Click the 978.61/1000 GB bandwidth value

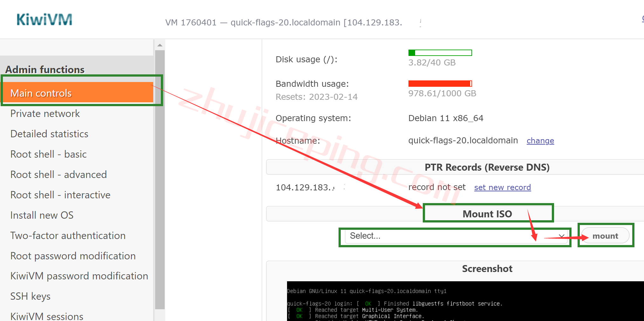pos(442,93)
